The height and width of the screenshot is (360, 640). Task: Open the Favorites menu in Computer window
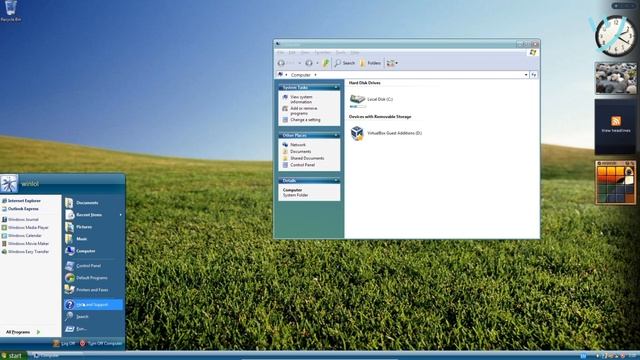322,53
